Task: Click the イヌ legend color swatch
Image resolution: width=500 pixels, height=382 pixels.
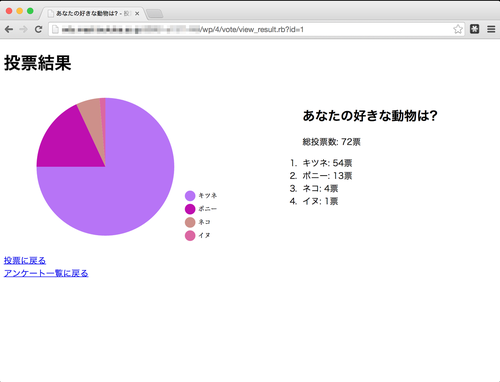Action: coord(190,236)
